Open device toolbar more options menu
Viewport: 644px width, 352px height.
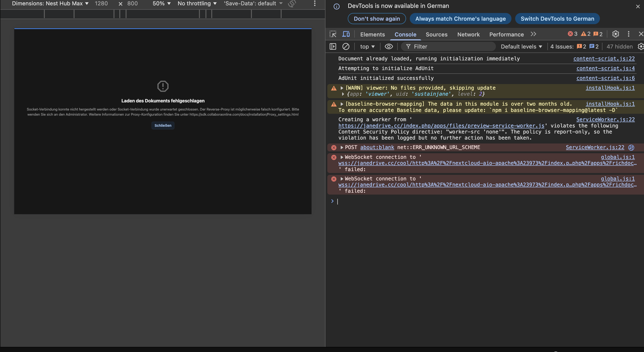(315, 3)
